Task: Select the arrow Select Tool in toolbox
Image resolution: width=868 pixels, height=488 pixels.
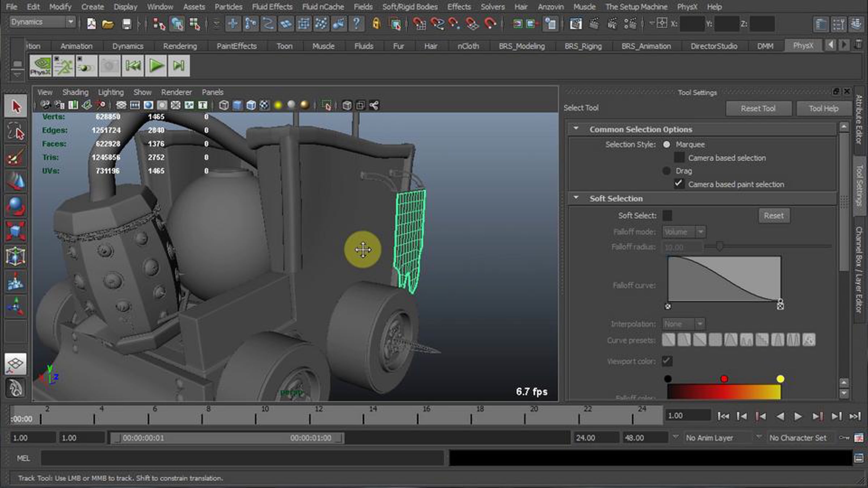Action: click(16, 106)
